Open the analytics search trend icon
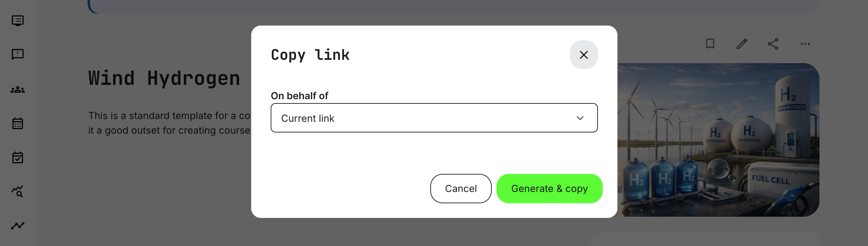868x246 pixels. (x=18, y=192)
